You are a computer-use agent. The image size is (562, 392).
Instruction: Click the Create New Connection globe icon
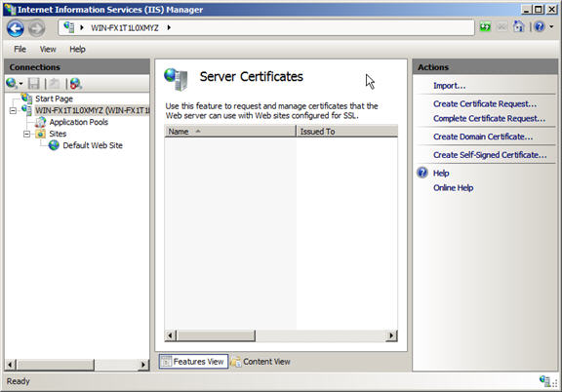point(11,83)
